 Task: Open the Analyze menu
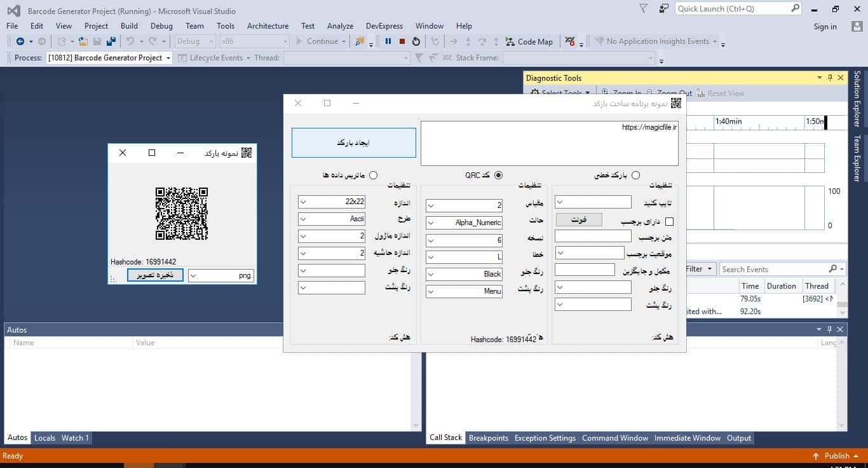[x=340, y=26]
